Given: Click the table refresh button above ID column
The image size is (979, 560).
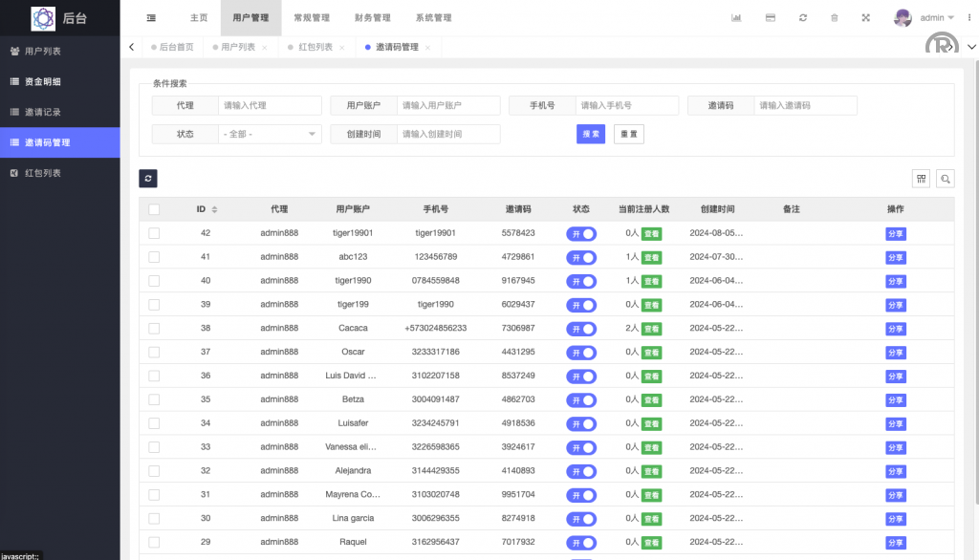Looking at the screenshot, I should click(147, 179).
